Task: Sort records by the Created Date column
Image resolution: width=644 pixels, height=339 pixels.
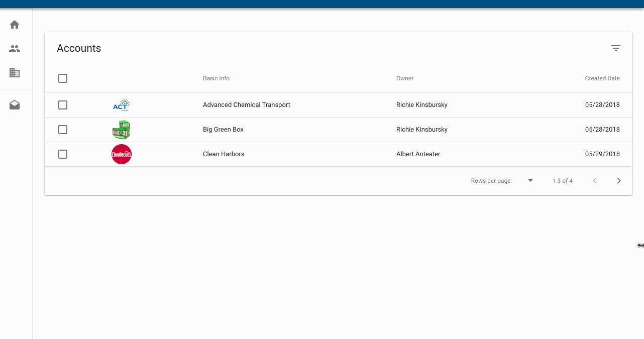Action: click(x=602, y=78)
